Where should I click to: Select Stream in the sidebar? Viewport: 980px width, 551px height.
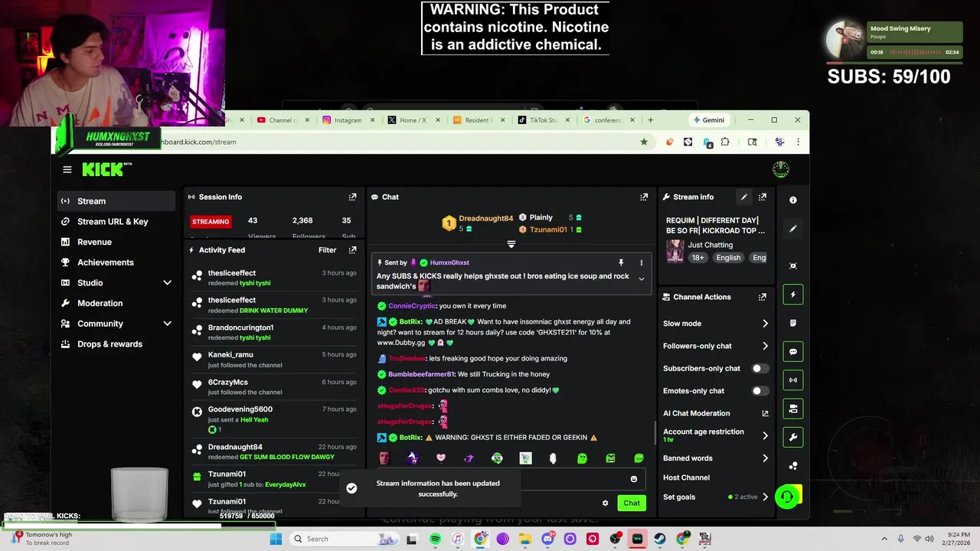116,201
